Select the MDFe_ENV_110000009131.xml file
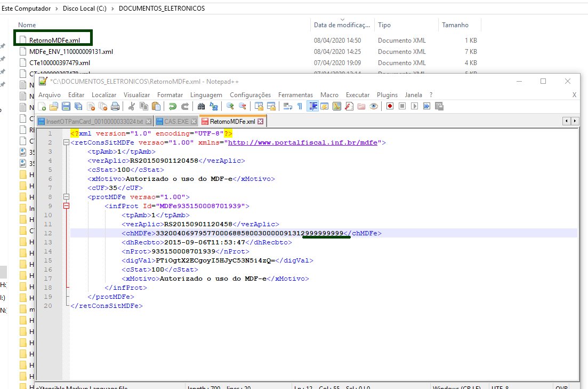 click(x=71, y=52)
